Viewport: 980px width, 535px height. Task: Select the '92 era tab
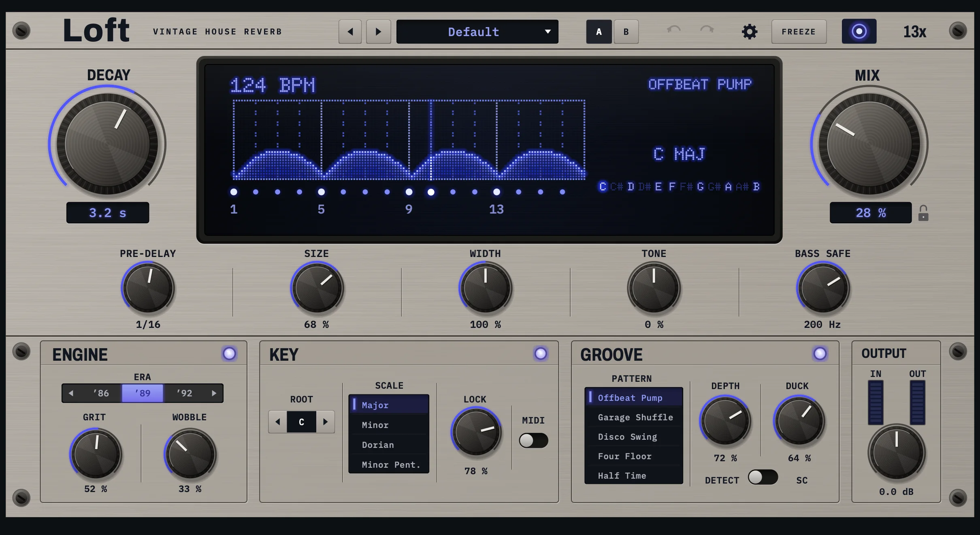[184, 393]
